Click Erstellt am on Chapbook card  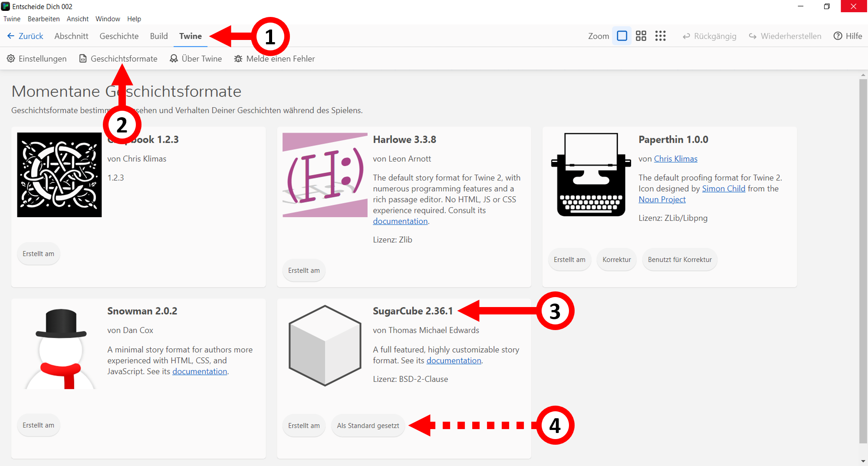pyautogui.click(x=39, y=254)
